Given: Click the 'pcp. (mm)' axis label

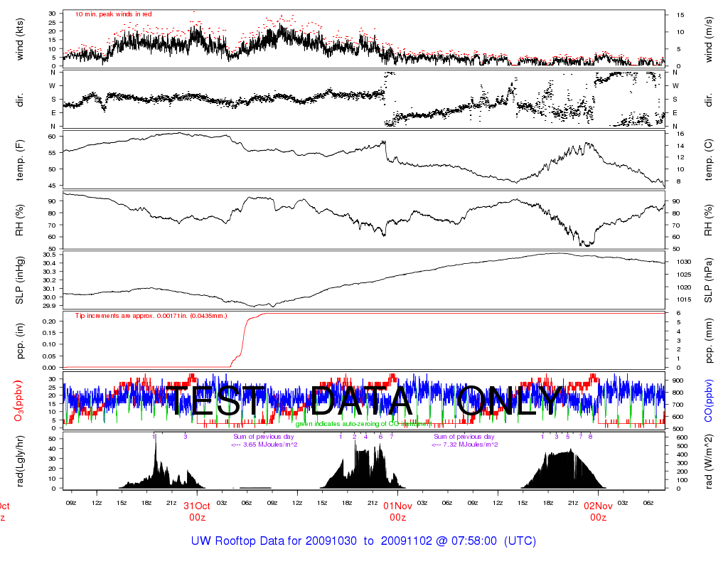Looking at the screenshot, I should (x=708, y=341).
